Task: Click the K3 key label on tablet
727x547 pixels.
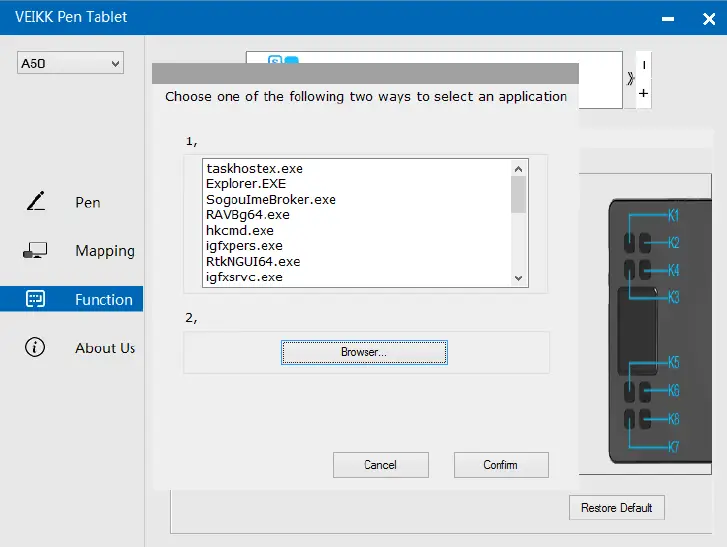Action: click(x=674, y=297)
